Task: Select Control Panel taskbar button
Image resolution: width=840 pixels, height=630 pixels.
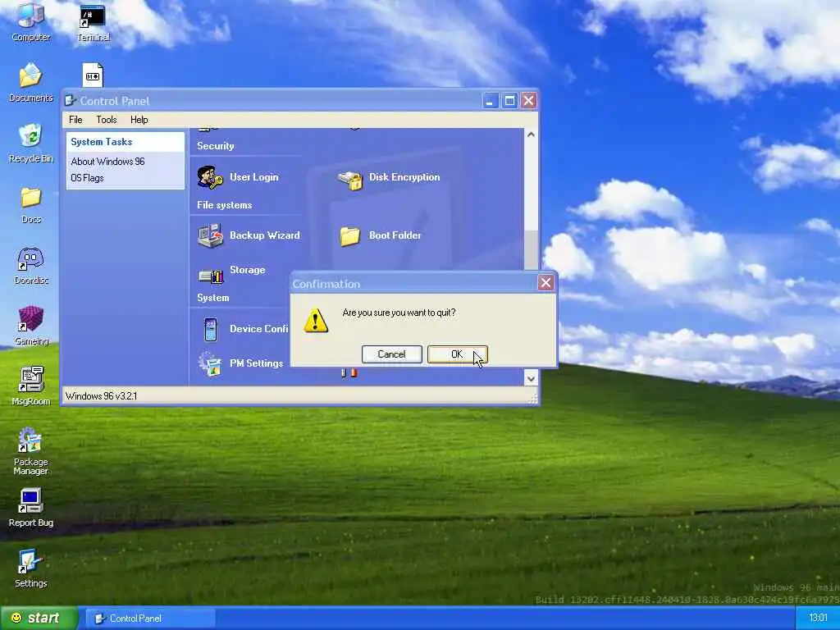Action: 149,619
